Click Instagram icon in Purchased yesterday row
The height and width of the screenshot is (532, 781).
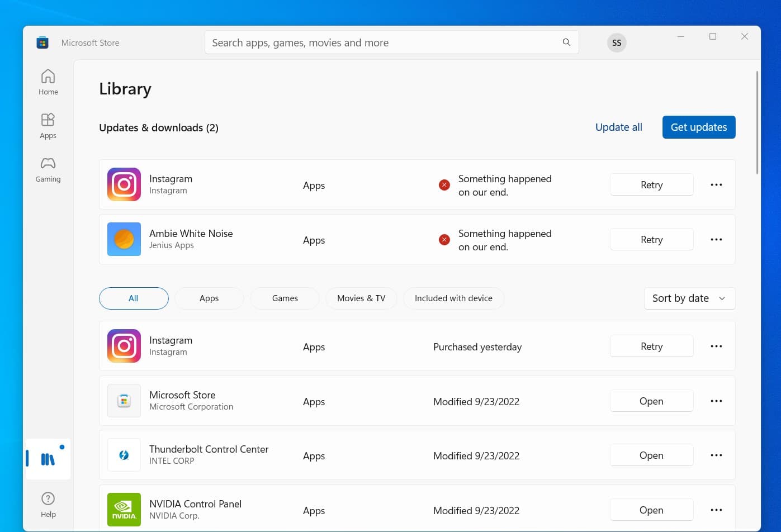click(124, 346)
